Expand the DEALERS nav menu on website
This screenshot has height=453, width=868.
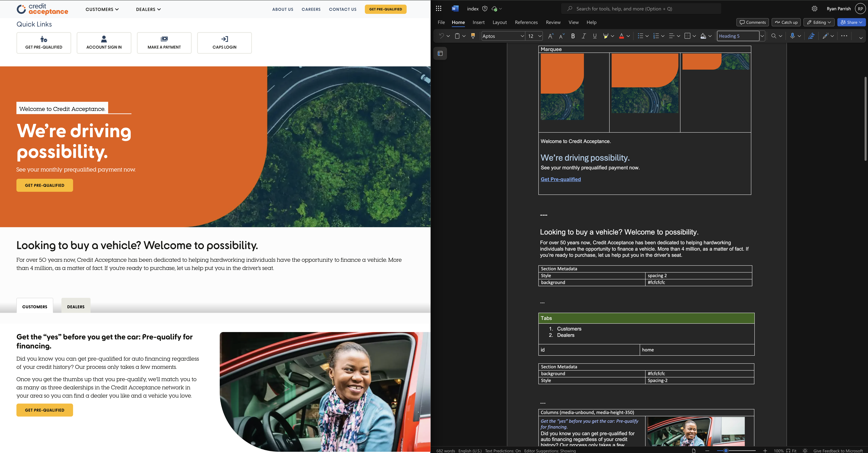(148, 9)
